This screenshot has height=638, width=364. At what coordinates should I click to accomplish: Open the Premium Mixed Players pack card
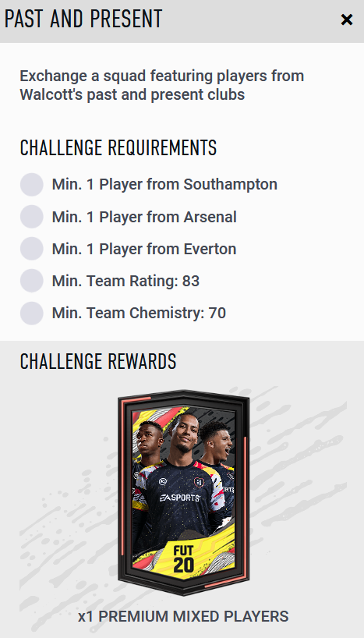[x=183, y=492]
